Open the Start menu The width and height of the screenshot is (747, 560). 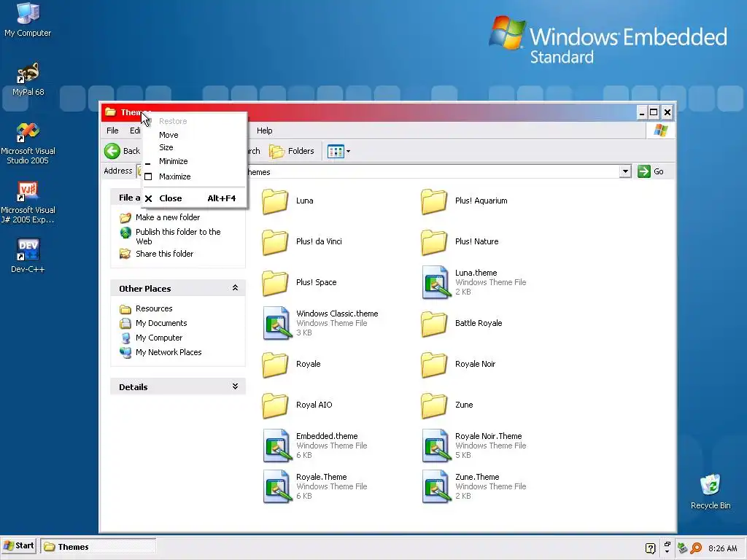point(18,545)
